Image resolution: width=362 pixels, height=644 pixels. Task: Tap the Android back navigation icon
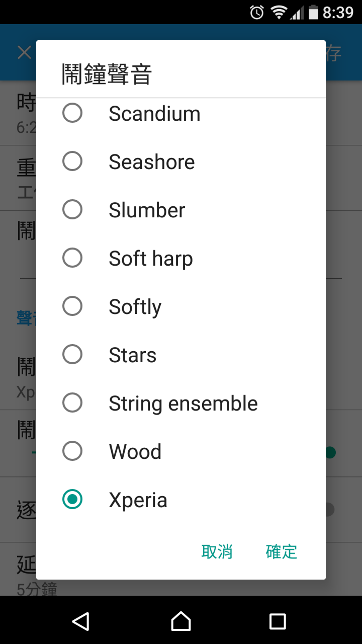(x=81, y=621)
